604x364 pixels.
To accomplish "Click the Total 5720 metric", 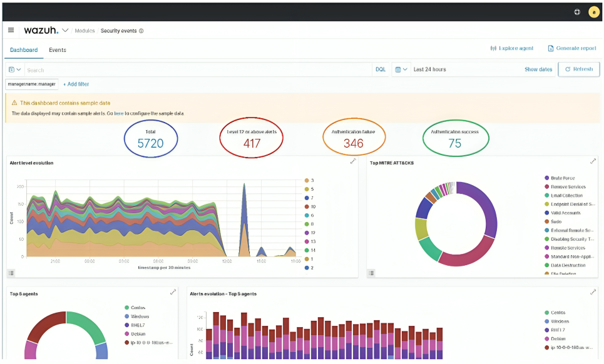I will (x=151, y=139).
